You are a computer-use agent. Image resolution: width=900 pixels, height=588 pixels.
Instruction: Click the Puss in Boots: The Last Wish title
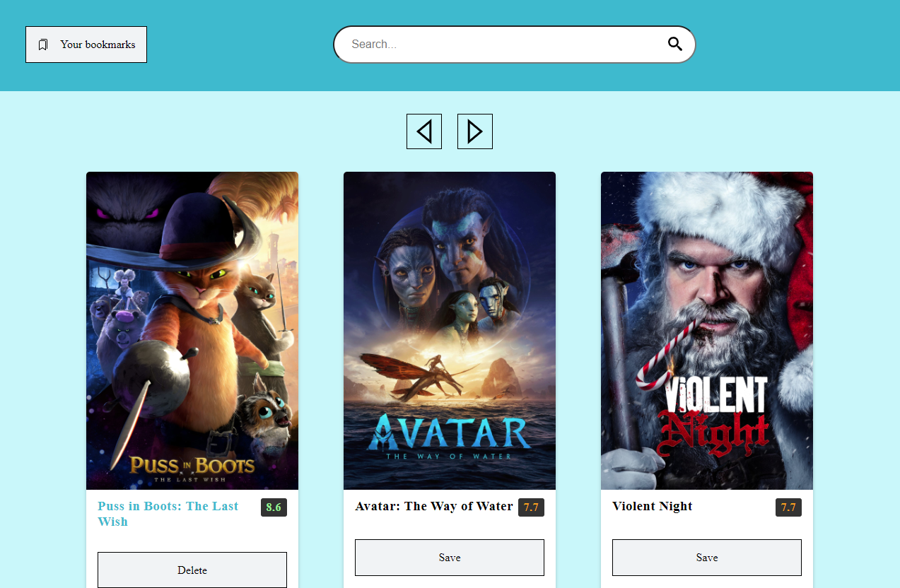pyautogui.click(x=168, y=514)
